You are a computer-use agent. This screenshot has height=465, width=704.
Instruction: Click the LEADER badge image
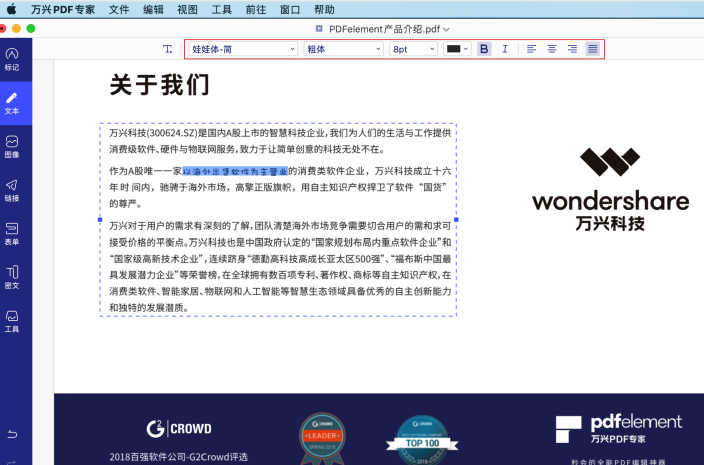pyautogui.click(x=322, y=439)
